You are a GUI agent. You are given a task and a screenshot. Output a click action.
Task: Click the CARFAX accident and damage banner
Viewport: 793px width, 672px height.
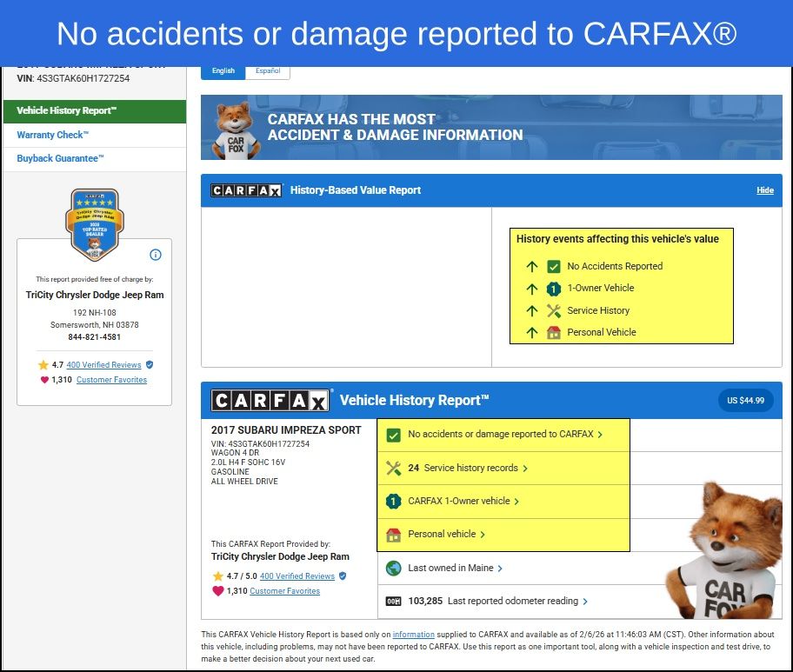(491, 128)
